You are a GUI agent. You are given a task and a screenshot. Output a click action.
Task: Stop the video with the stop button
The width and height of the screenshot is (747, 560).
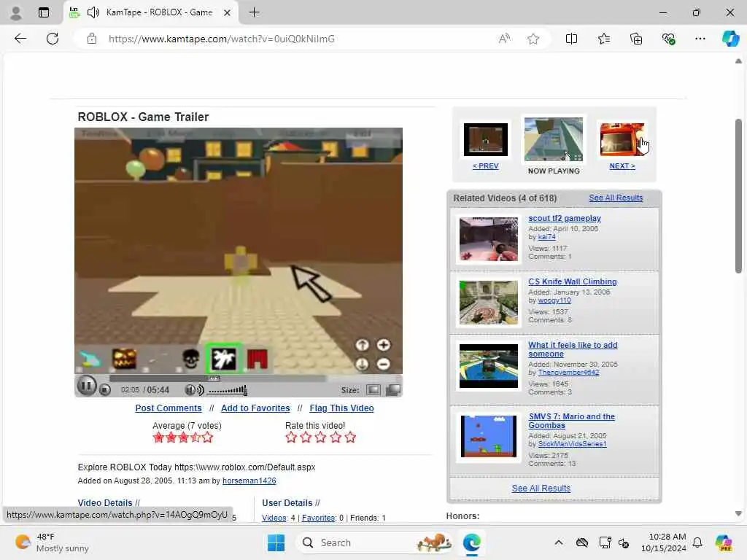105,390
